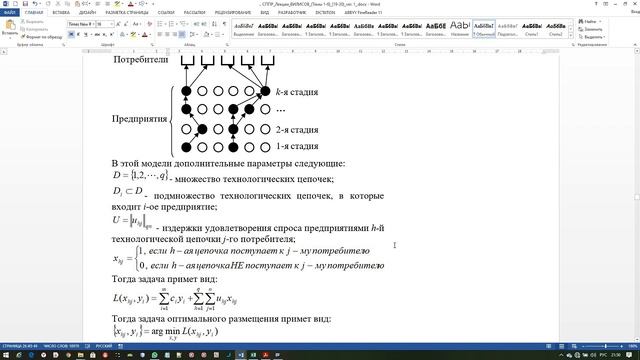Open Font dialog launcher
The image size is (640, 360).
click(152, 44)
